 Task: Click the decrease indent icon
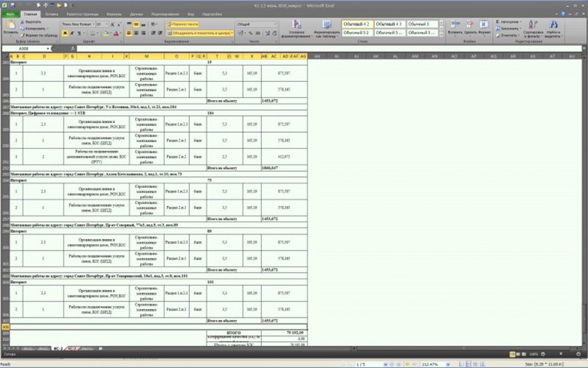point(153,33)
